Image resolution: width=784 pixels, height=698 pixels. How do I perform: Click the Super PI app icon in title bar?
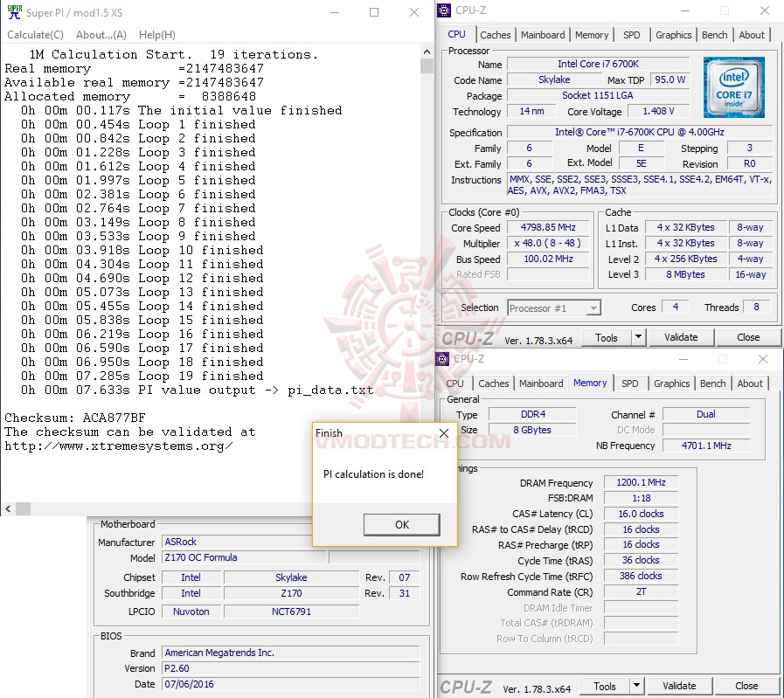(15, 12)
